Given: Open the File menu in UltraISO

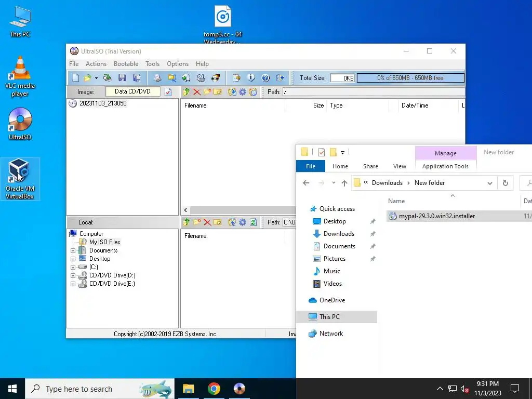Looking at the screenshot, I should [x=74, y=64].
